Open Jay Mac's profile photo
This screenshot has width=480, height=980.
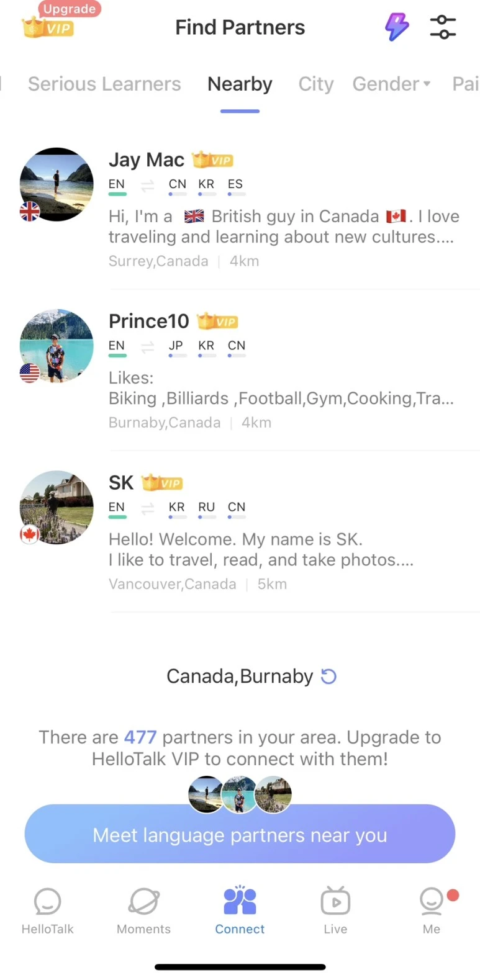(57, 184)
